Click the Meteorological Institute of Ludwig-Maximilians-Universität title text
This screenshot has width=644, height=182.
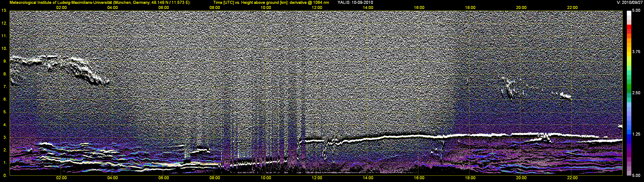pyautogui.click(x=100, y=3)
